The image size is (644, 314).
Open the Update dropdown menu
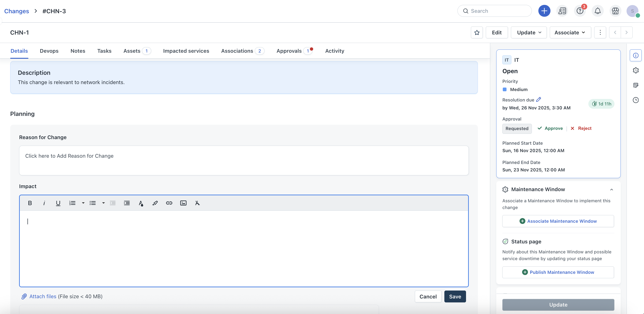[529, 33]
